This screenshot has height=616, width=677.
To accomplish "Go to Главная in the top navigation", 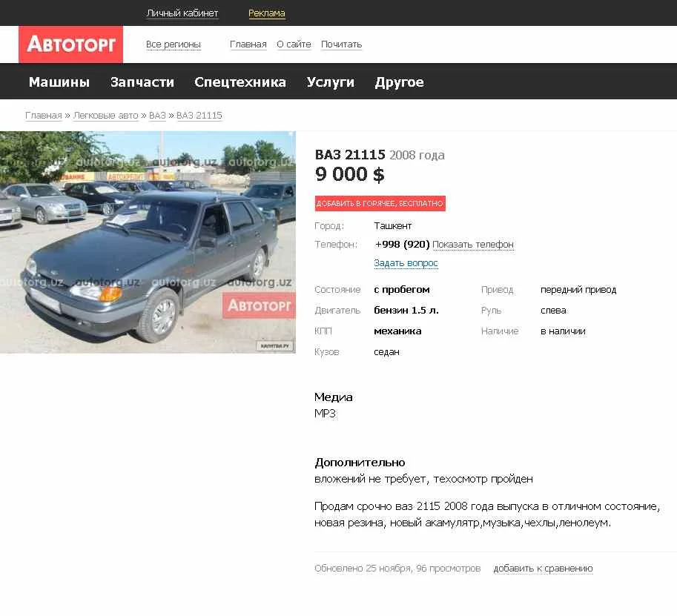I will (x=248, y=44).
